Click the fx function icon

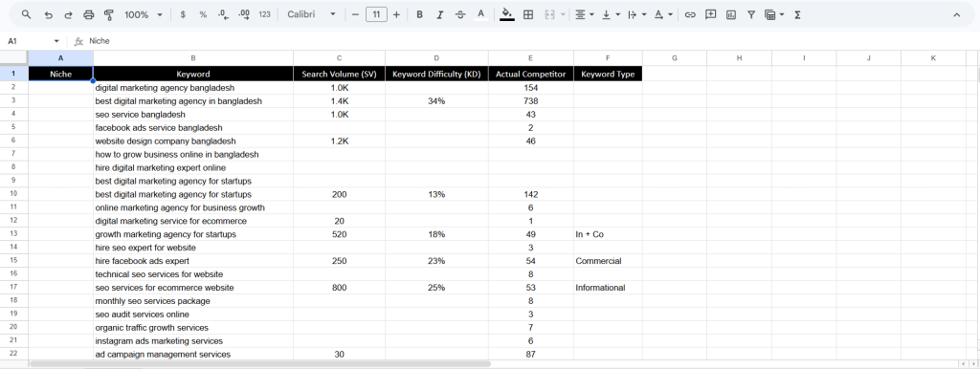[78, 41]
